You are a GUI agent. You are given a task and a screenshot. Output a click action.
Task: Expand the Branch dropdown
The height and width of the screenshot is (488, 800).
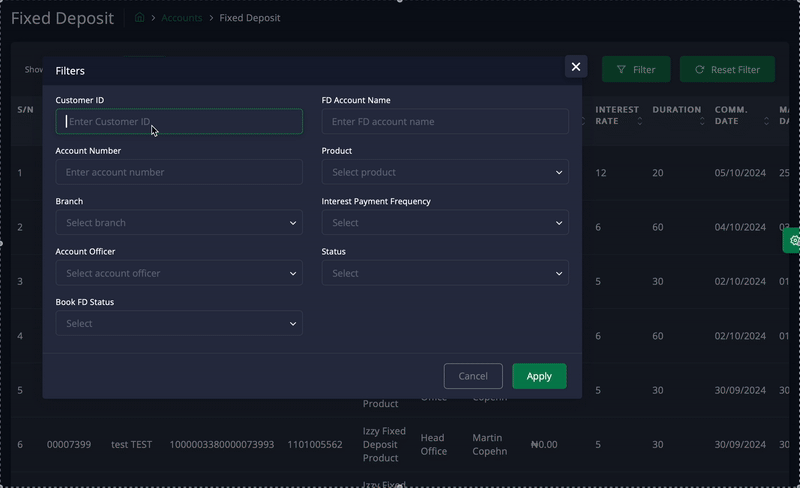(179, 223)
